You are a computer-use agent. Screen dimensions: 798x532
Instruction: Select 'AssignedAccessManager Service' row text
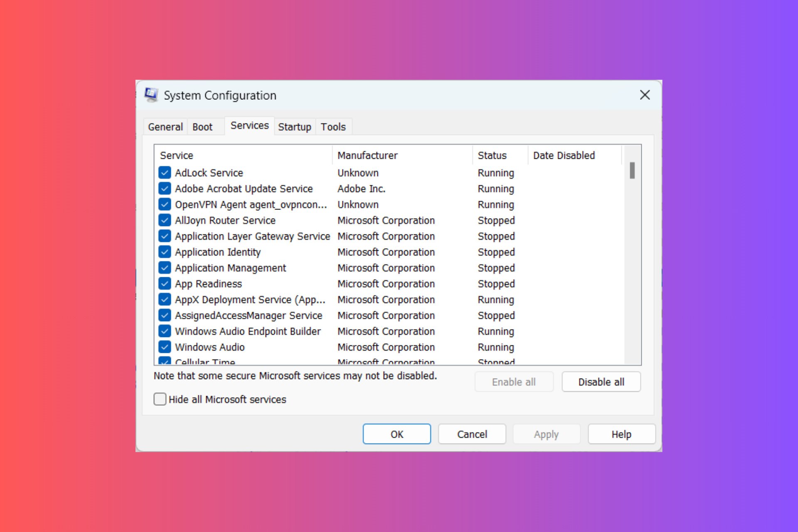pos(249,315)
